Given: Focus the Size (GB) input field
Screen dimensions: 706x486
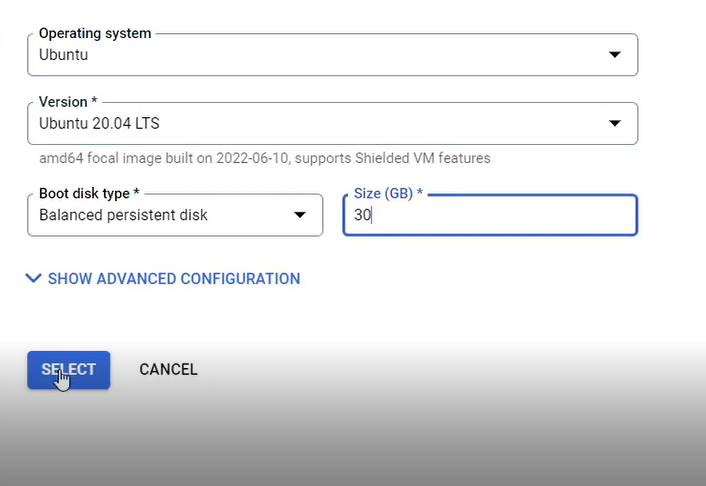Looking at the screenshot, I should [490, 215].
